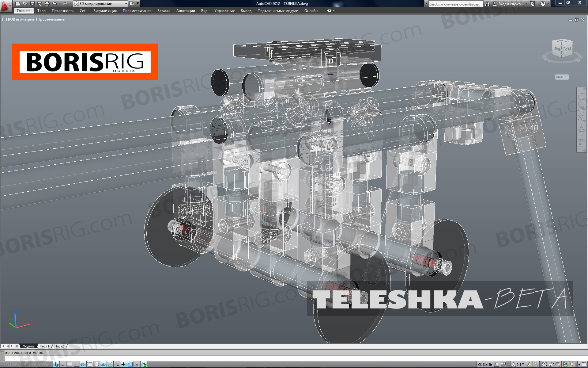
Task: Open the Вывод ribbon tab
Action: tap(246, 11)
